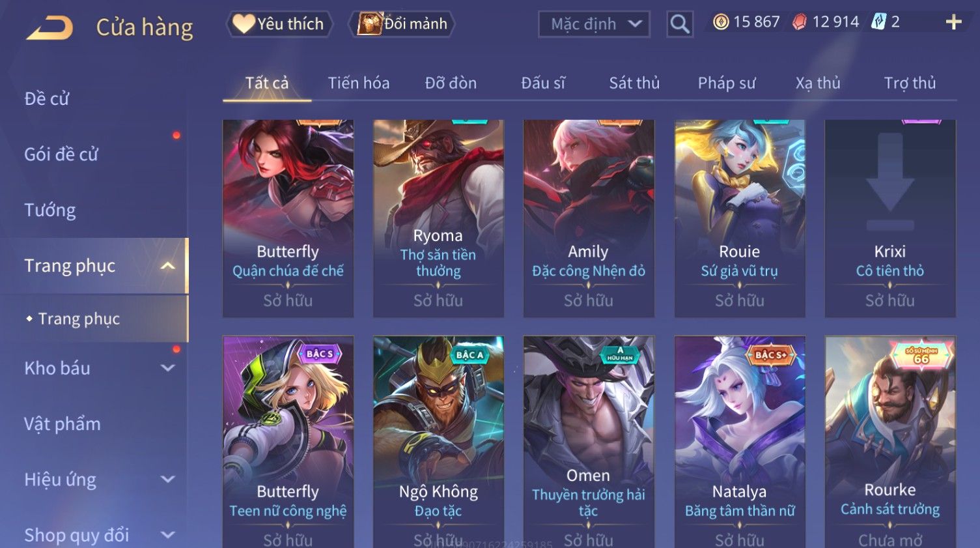Select the Tiến hóa tab

pyautogui.click(x=359, y=83)
